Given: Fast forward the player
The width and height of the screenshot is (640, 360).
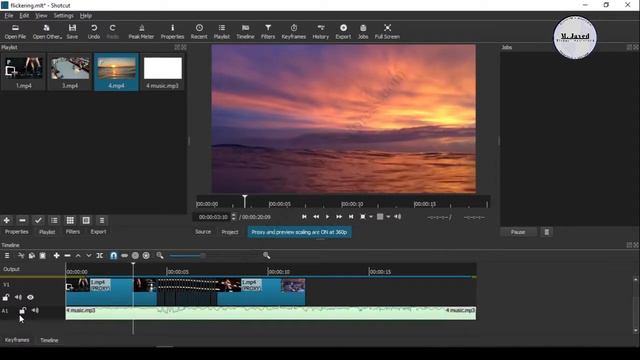Looking at the screenshot, I should (x=339, y=217).
